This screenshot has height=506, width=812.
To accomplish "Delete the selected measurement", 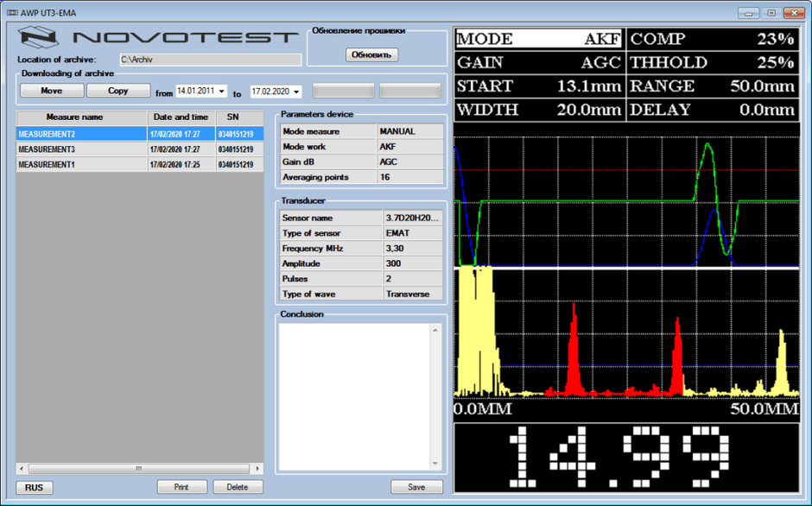I will pos(238,487).
